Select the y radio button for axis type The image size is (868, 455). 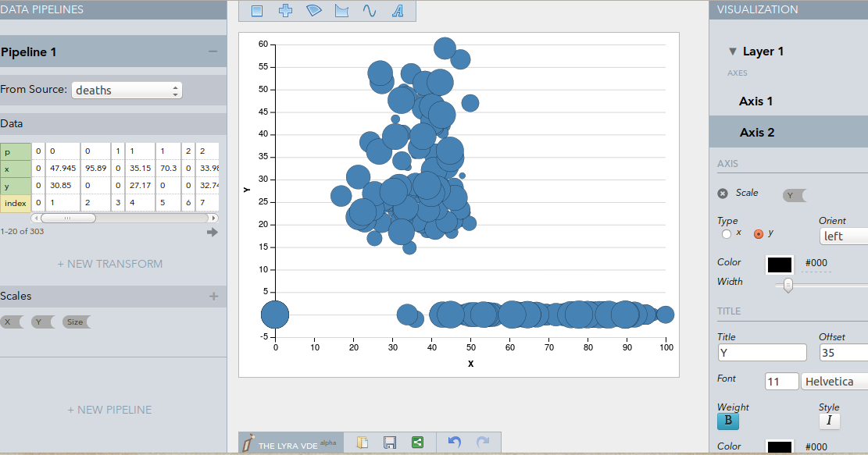click(x=757, y=232)
